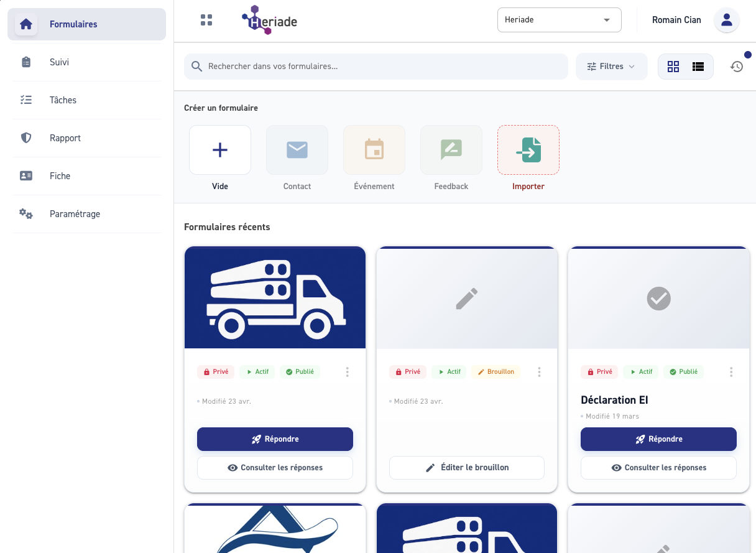Screen dimensions: 756x553
Task: Open the truck form card thumbnail
Action: pyautogui.click(x=275, y=298)
